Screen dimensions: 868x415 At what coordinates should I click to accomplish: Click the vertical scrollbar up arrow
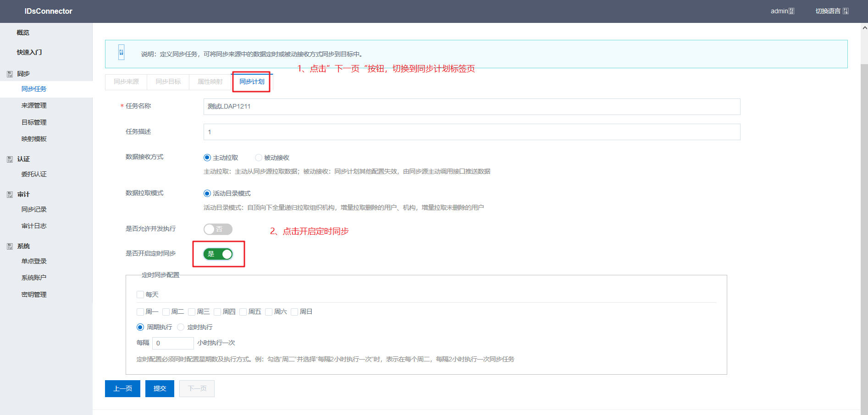click(x=864, y=28)
